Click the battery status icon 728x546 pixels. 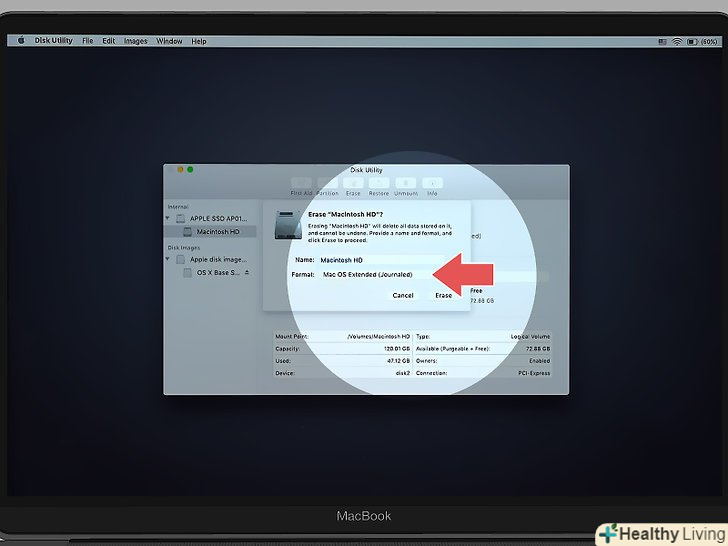[x=692, y=42]
